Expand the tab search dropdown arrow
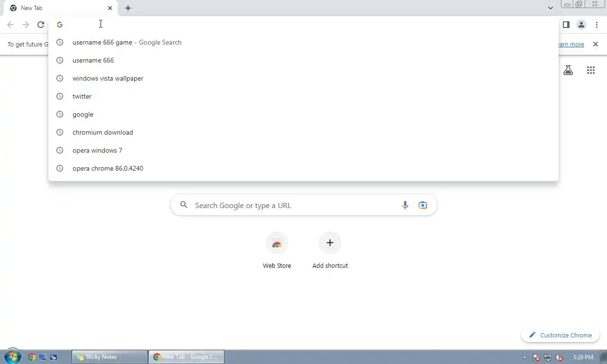This screenshot has height=364, width=607. pyautogui.click(x=550, y=8)
